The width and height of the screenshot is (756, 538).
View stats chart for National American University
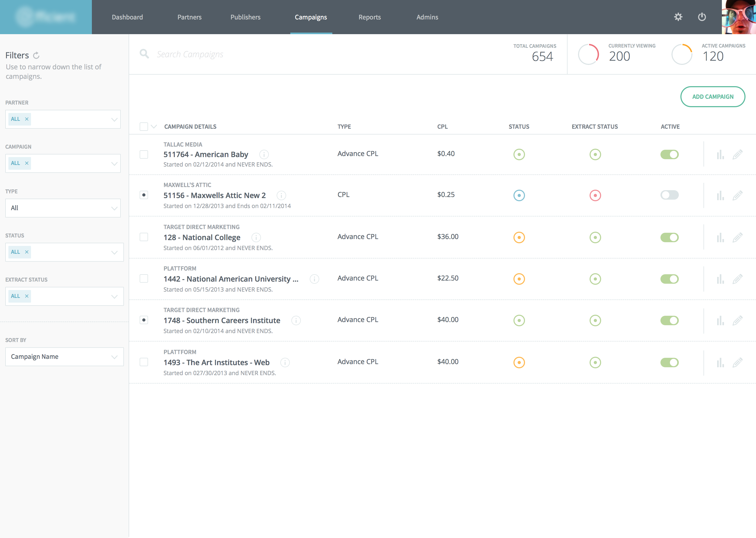coord(720,279)
